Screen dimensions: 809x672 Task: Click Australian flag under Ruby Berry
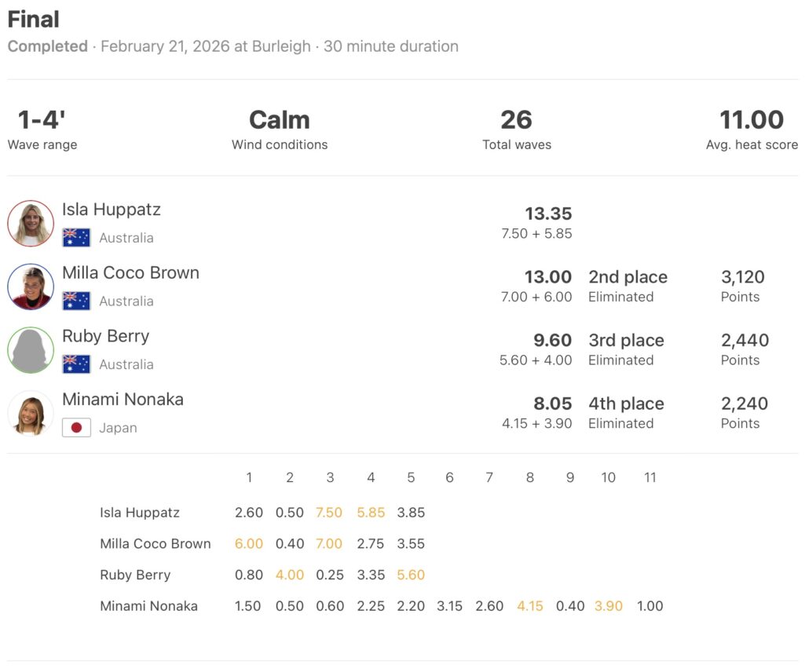click(76, 364)
